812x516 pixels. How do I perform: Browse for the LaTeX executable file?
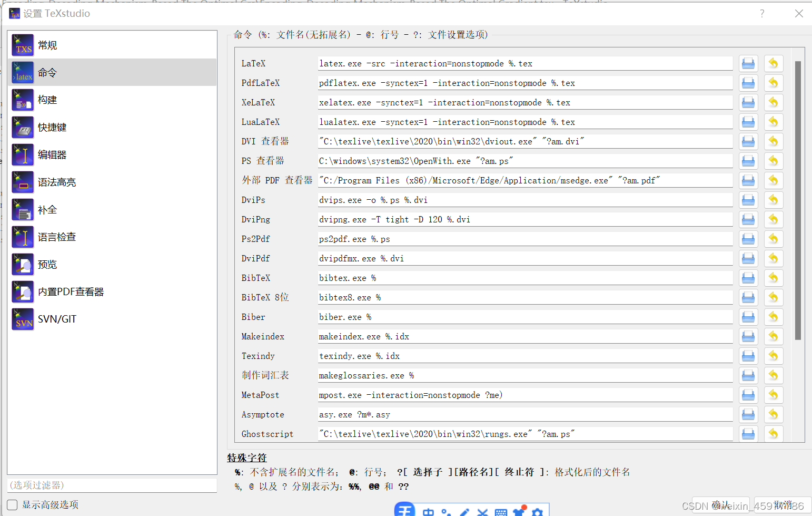(748, 63)
